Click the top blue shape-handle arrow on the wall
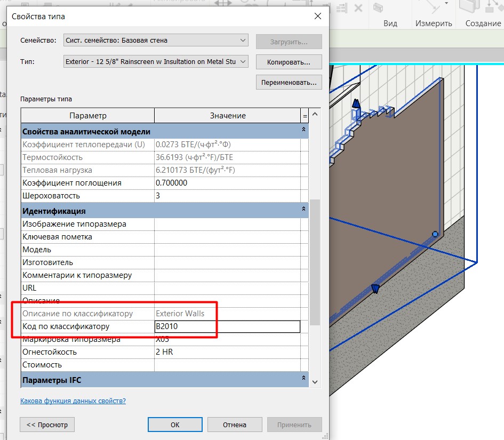This screenshot has height=440, width=504. [356, 103]
